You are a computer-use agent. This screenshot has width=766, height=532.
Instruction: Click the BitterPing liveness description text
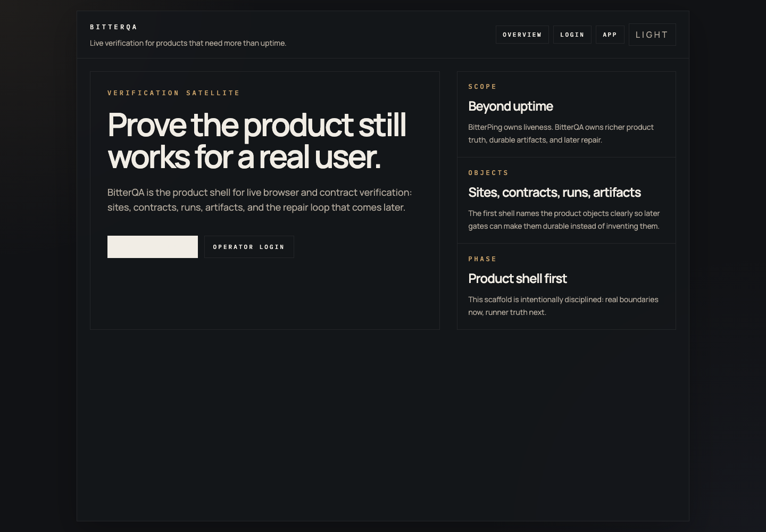point(561,134)
